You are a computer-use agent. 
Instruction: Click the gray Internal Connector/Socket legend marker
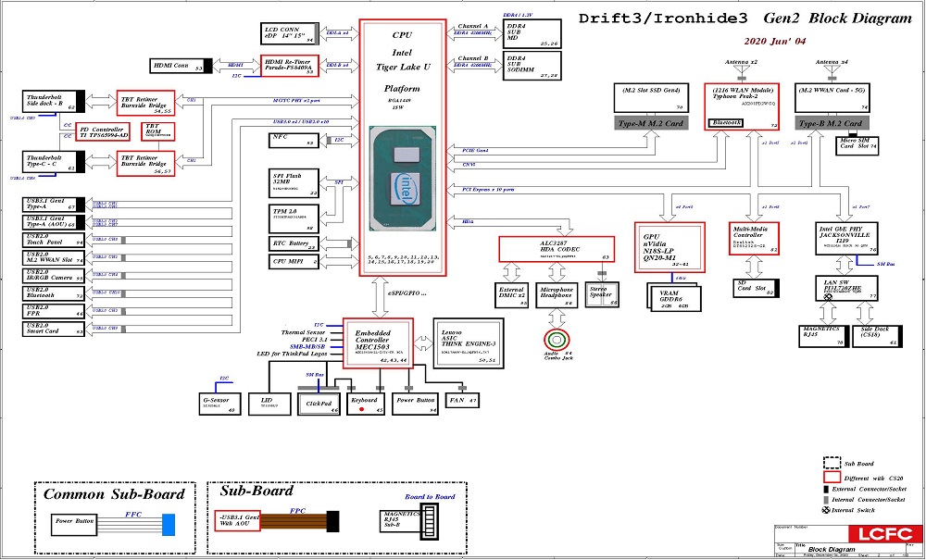(826, 499)
